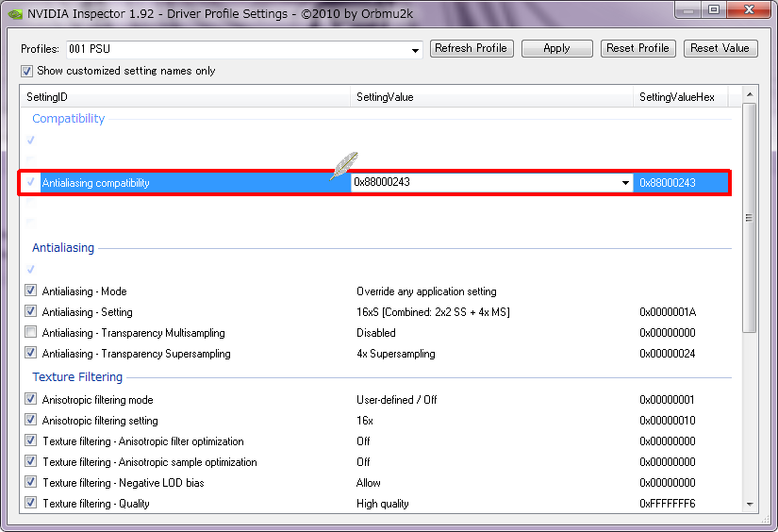Image resolution: width=778 pixels, height=532 pixels.
Task: Click the User-defined / Off value
Action: point(397,400)
